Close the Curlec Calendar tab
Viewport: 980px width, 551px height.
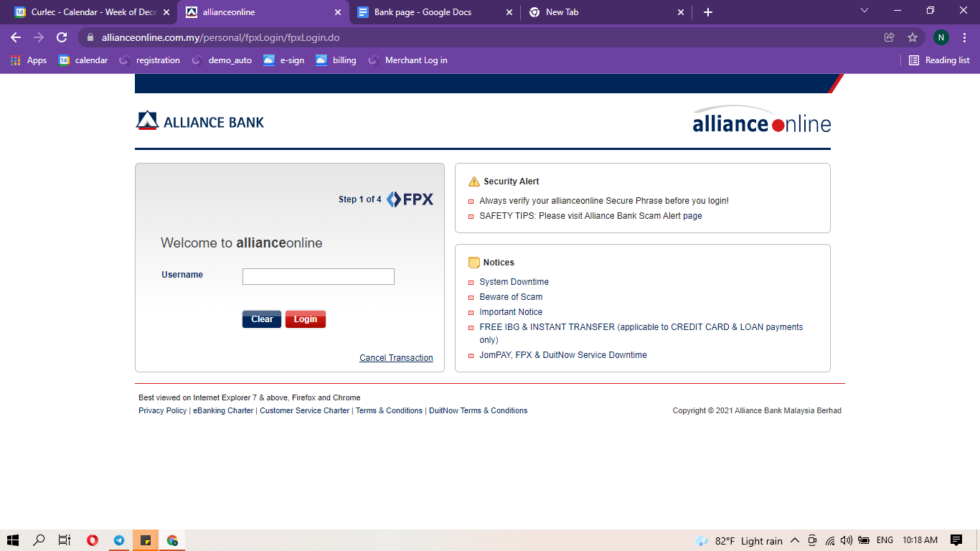click(x=166, y=12)
